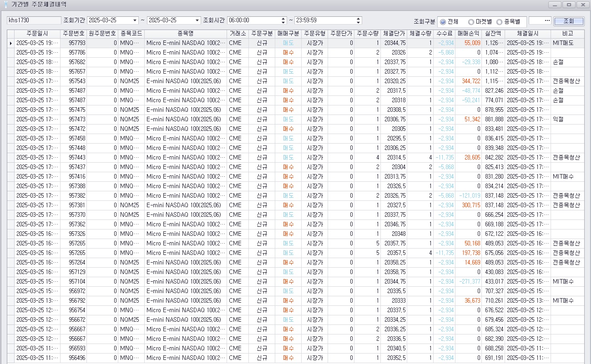Click the 종목명 column header
The image size is (591, 364).
pos(186,34)
